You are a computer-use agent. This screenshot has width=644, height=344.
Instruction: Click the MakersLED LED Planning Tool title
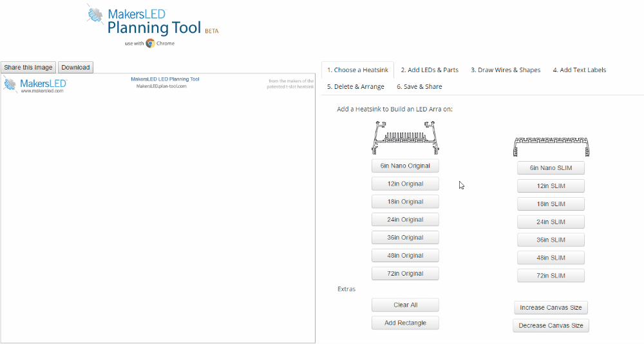tap(165, 79)
